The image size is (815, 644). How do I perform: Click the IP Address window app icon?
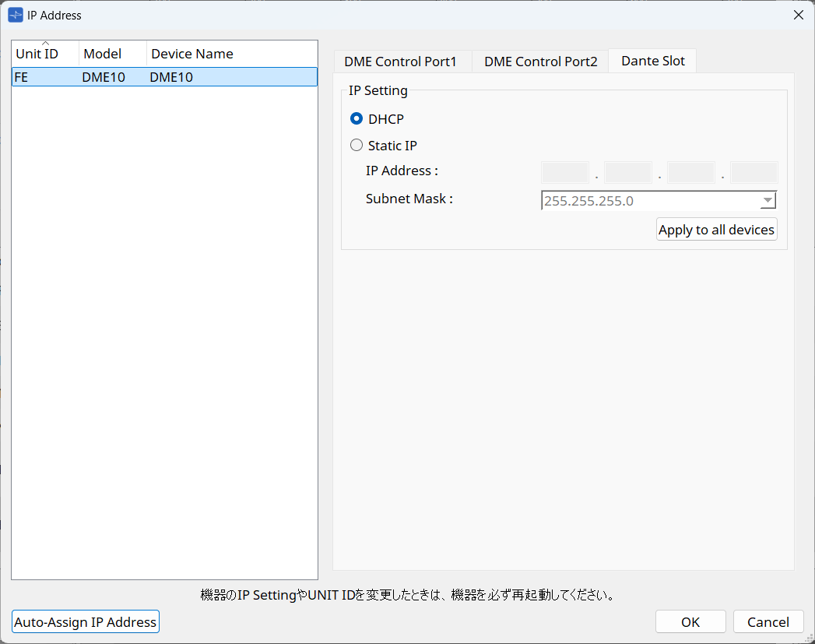click(15, 15)
